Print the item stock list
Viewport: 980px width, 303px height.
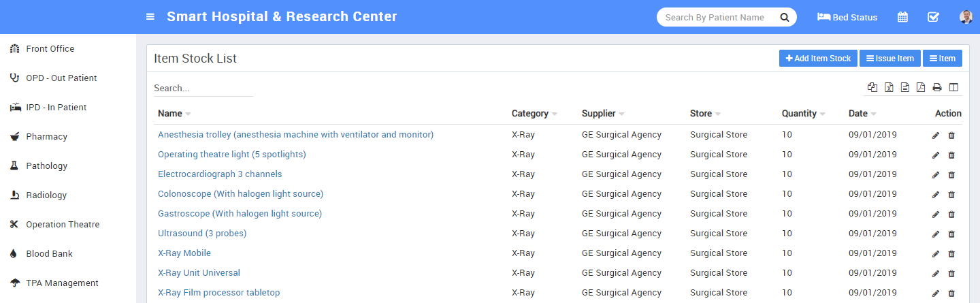937,87
